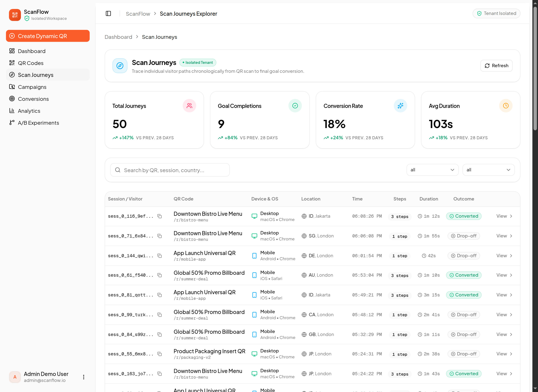The height and width of the screenshot is (392, 538).
Task: Open Dashboard in the sidebar
Action: tap(48, 51)
